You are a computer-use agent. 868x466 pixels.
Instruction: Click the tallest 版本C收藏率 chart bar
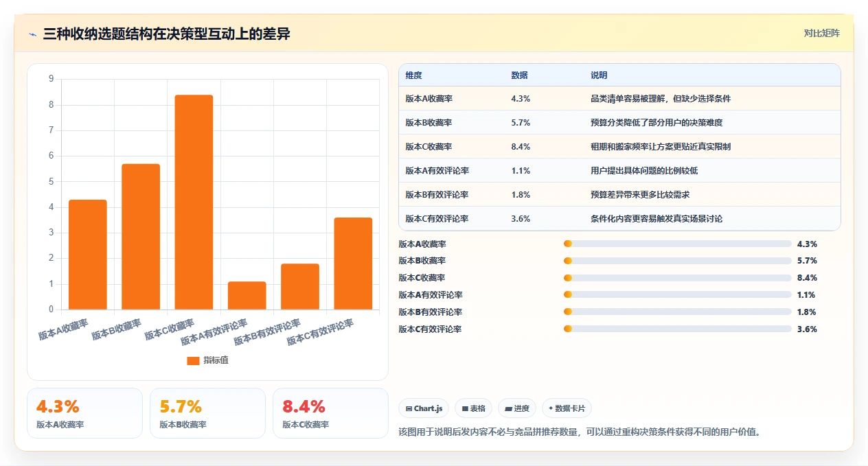click(x=194, y=202)
